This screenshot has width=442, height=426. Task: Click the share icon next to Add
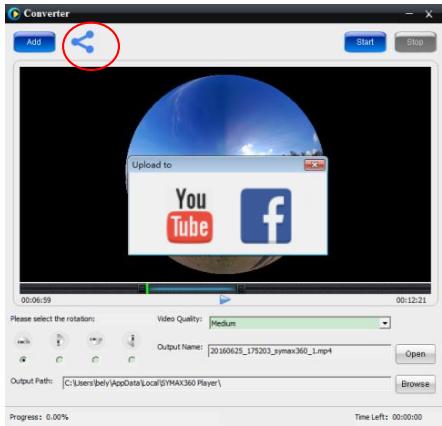click(x=83, y=42)
